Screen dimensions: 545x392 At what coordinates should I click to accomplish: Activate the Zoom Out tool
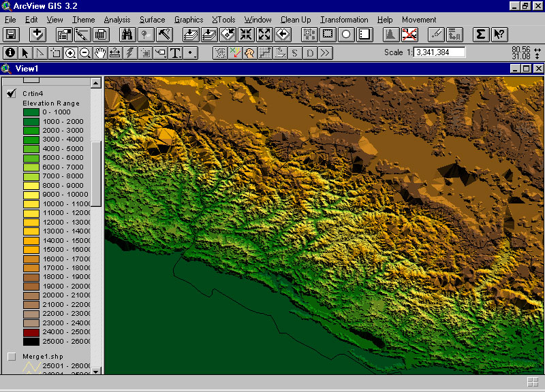(x=85, y=52)
